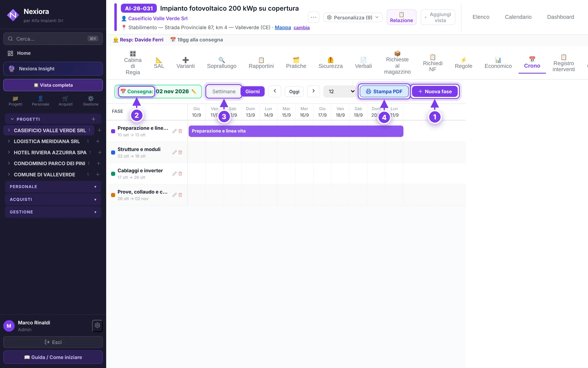
Task: Delete the Prove, collaudo phase
Action: [180, 195]
